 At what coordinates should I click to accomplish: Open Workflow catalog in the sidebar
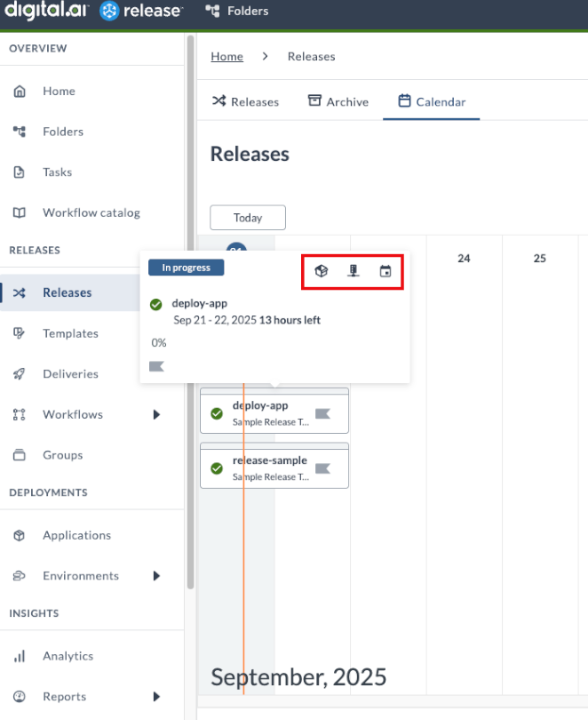pyautogui.click(x=91, y=213)
